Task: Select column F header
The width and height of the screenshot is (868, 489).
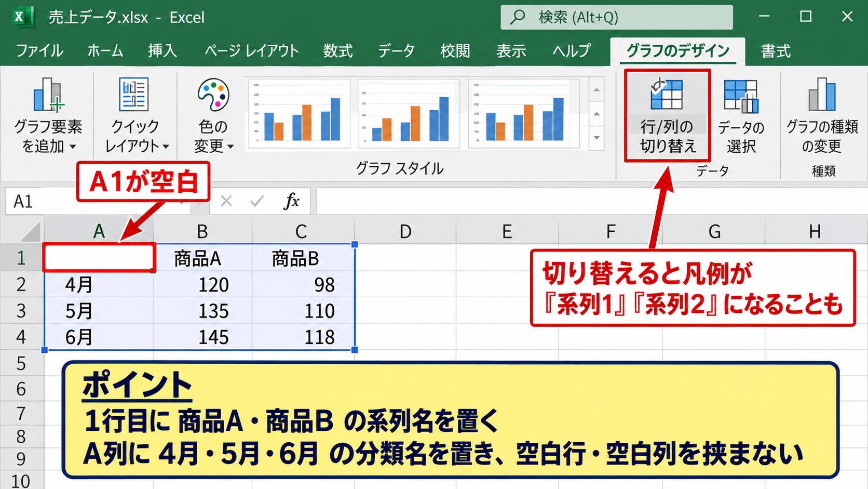Action: [x=611, y=231]
